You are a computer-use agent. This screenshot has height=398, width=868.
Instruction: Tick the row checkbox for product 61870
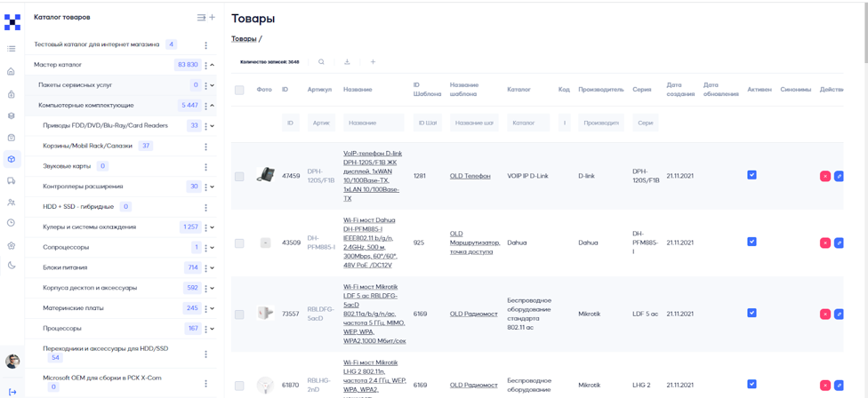click(x=239, y=386)
